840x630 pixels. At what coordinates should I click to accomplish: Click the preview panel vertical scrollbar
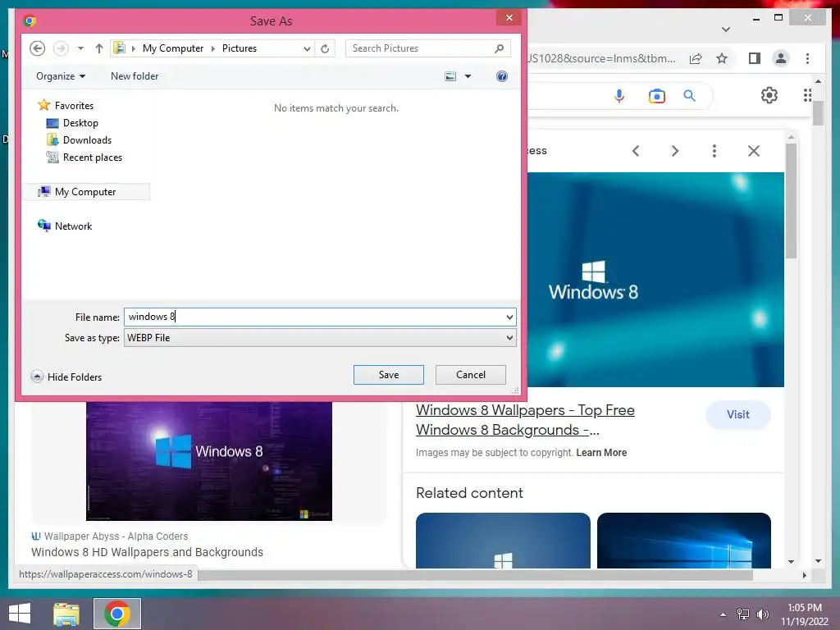tap(791, 200)
